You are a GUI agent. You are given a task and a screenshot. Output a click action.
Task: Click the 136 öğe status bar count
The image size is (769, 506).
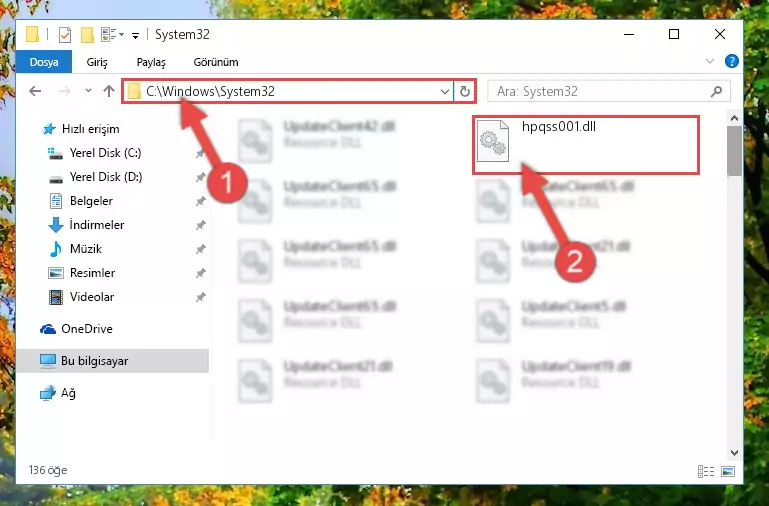click(x=48, y=470)
